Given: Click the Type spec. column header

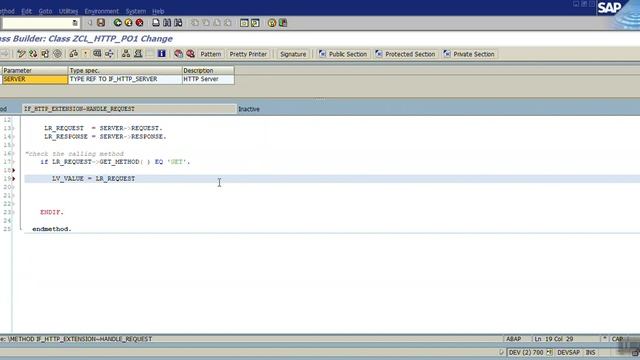Looking at the screenshot, I should 125,71.
